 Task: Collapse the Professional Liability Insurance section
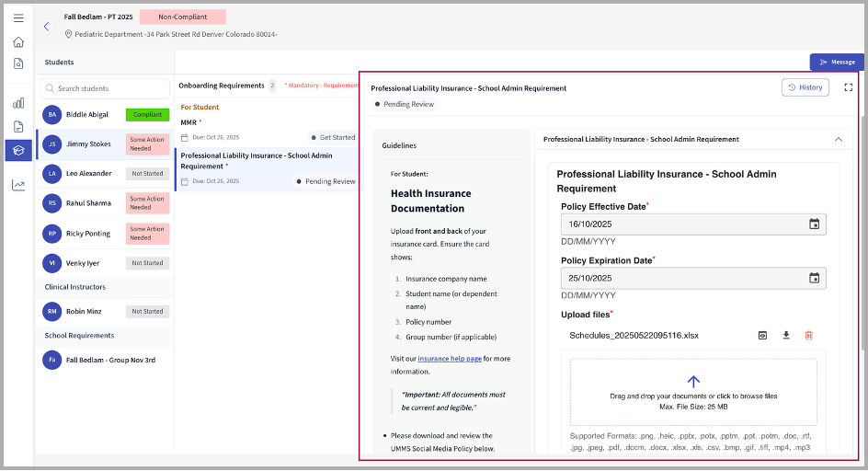pyautogui.click(x=838, y=140)
